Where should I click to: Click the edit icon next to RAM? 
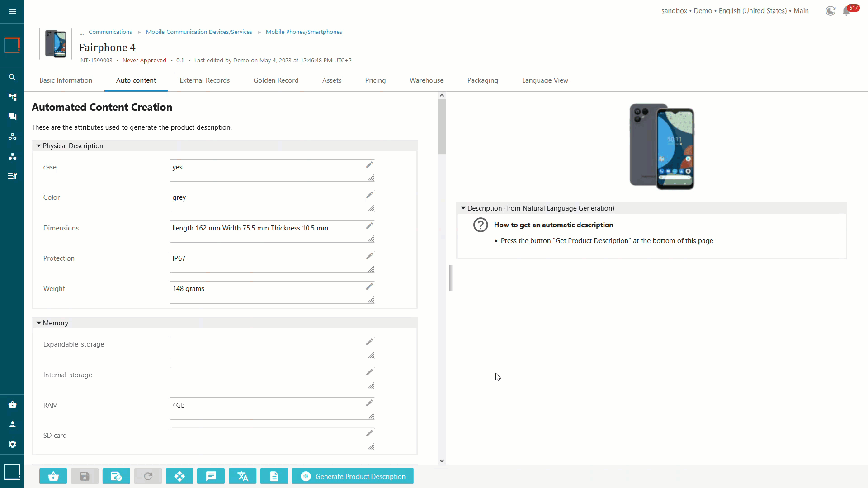(370, 404)
